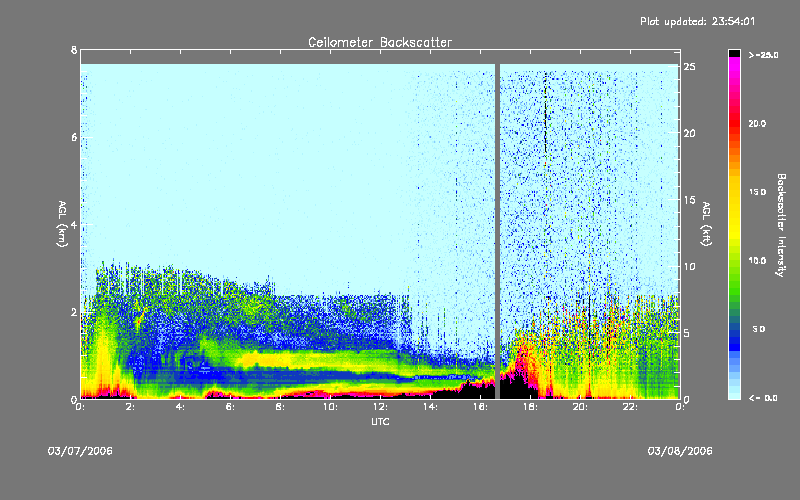Image resolution: width=800 pixels, height=500 pixels.
Task: Click the 20.0 value on the colorbar scale
Action: (757, 123)
